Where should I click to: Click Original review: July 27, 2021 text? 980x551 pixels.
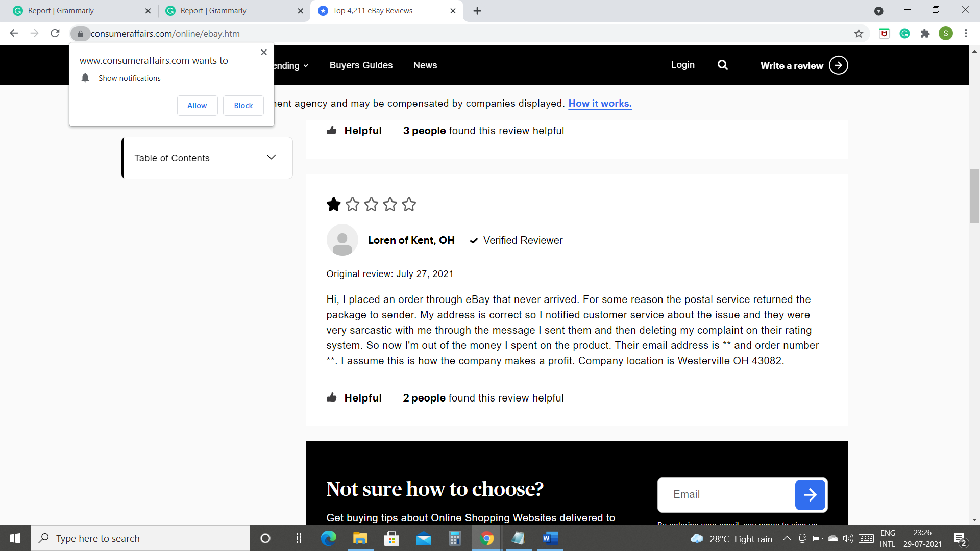(x=390, y=274)
